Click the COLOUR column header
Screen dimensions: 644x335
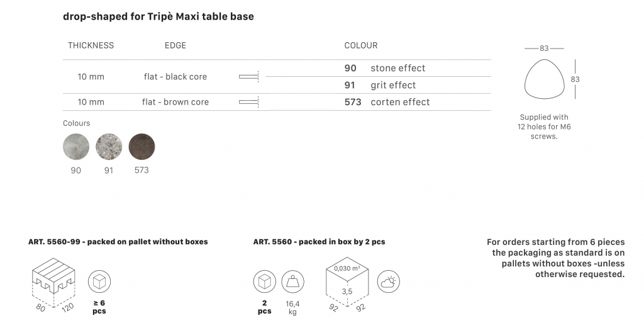point(361,46)
